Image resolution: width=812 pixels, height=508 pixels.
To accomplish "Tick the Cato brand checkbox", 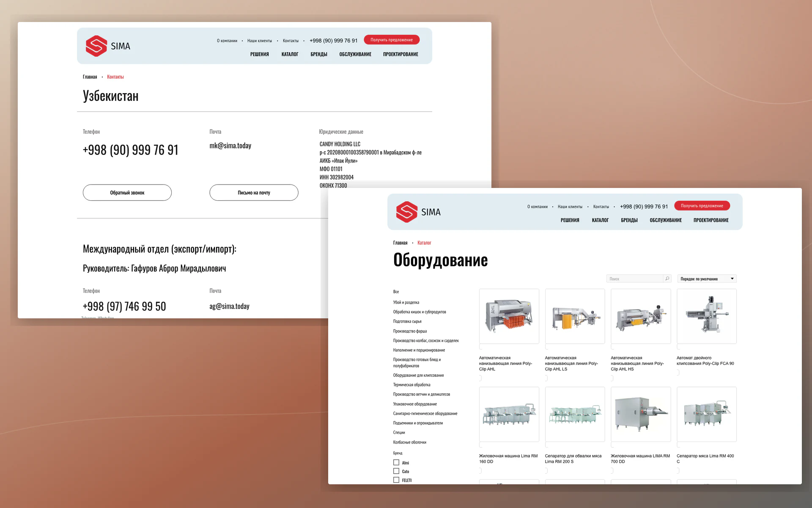I will 396,471.
